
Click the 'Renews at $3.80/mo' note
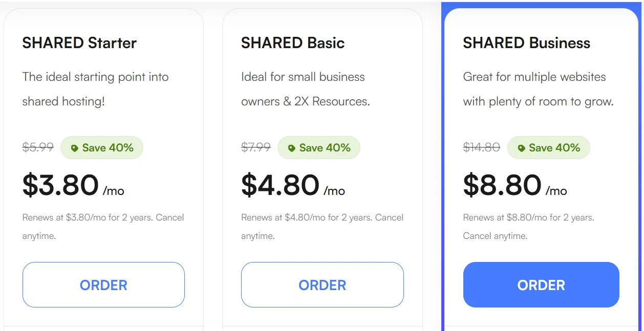coord(103,217)
